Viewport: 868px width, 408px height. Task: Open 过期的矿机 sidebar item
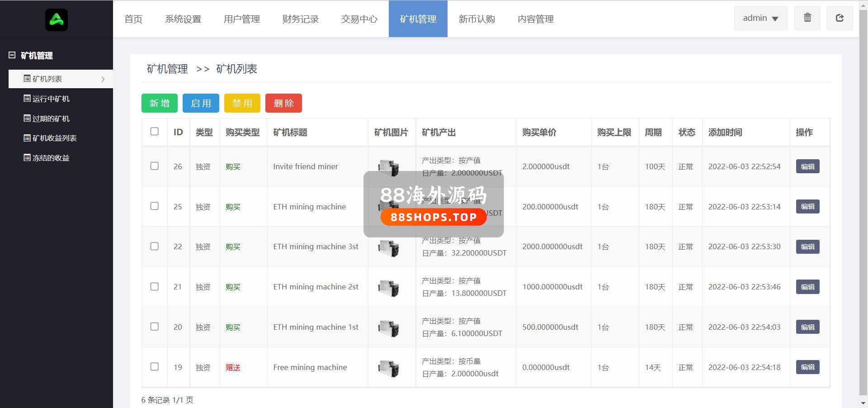51,119
